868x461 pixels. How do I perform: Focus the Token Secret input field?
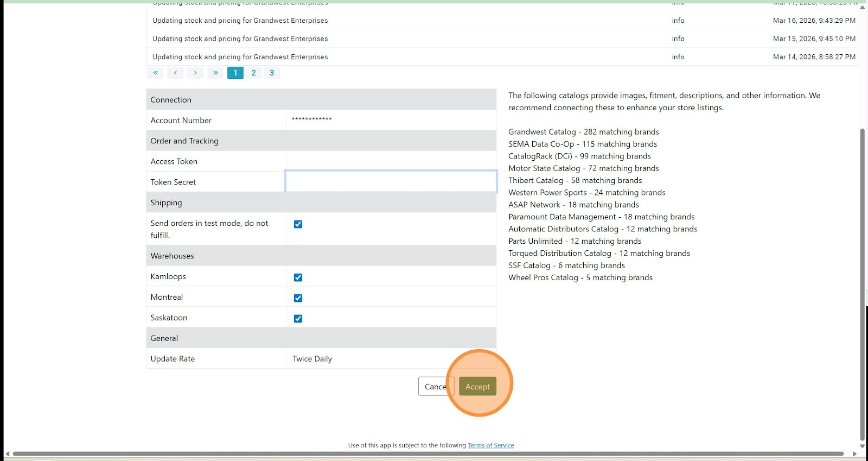tap(391, 181)
